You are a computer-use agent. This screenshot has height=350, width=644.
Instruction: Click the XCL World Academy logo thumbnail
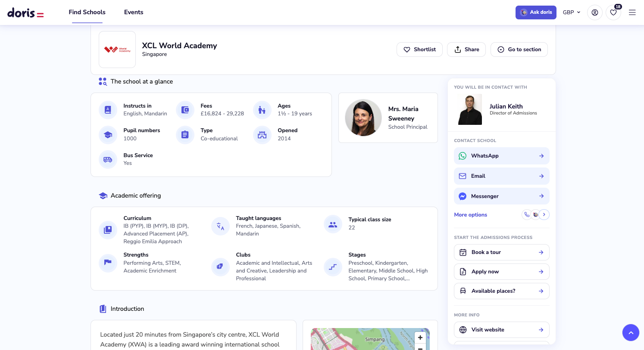click(117, 50)
